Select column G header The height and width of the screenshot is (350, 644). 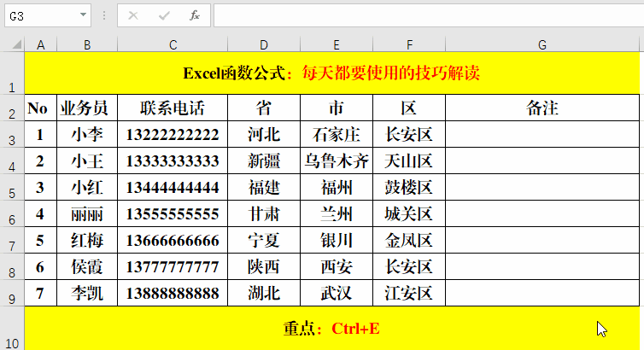pyautogui.click(x=542, y=44)
